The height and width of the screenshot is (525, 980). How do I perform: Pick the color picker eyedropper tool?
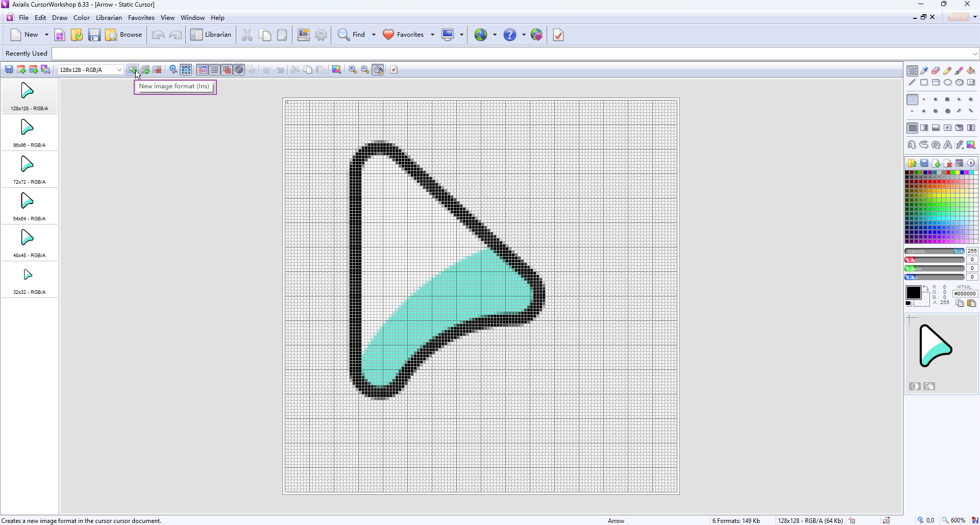click(x=924, y=71)
